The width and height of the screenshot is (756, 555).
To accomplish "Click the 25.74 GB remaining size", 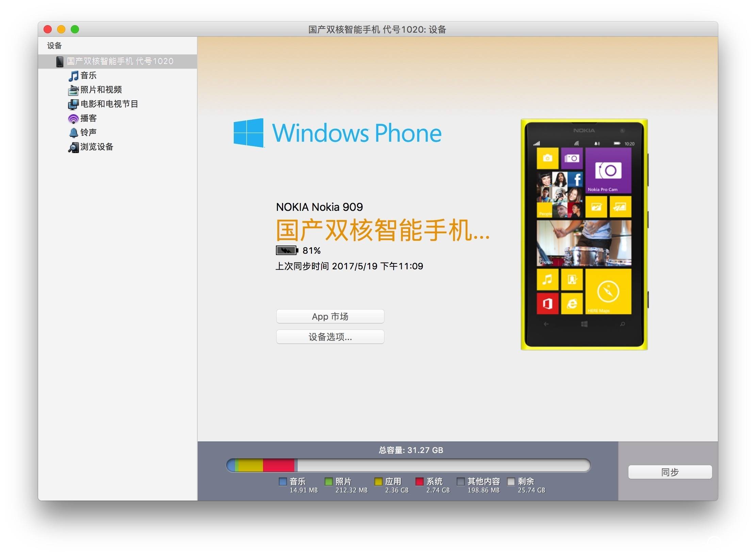I will pyautogui.click(x=532, y=490).
